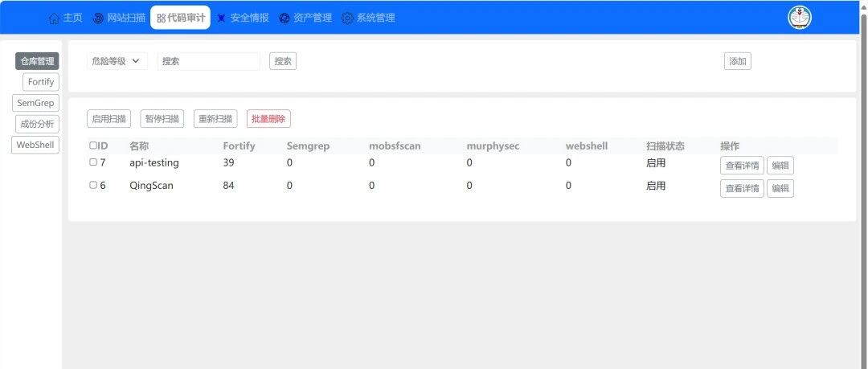This screenshot has height=369, width=868.
Task: Click the 搜索 search button
Action: (283, 61)
